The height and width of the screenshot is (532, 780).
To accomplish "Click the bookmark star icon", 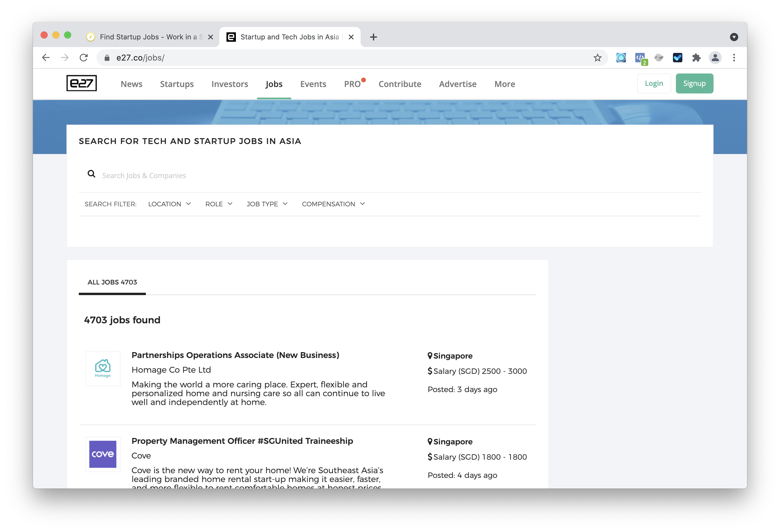I will pos(597,58).
